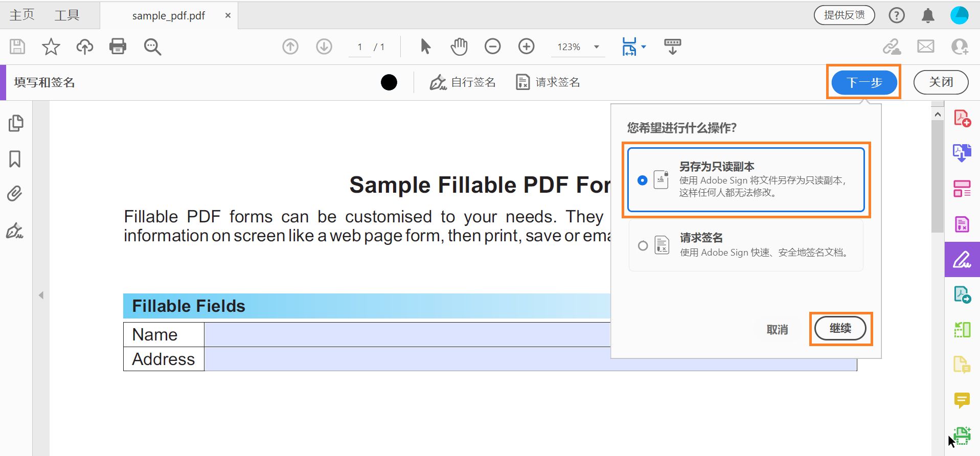Click the save file floppy icon
This screenshot has width=980, height=456.
17,47
